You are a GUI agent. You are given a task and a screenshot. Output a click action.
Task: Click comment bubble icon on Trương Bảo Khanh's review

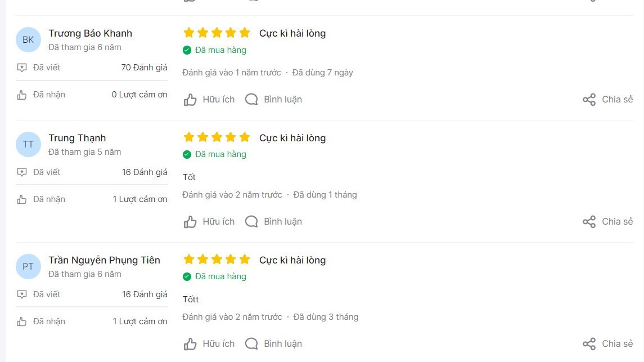[251, 100]
